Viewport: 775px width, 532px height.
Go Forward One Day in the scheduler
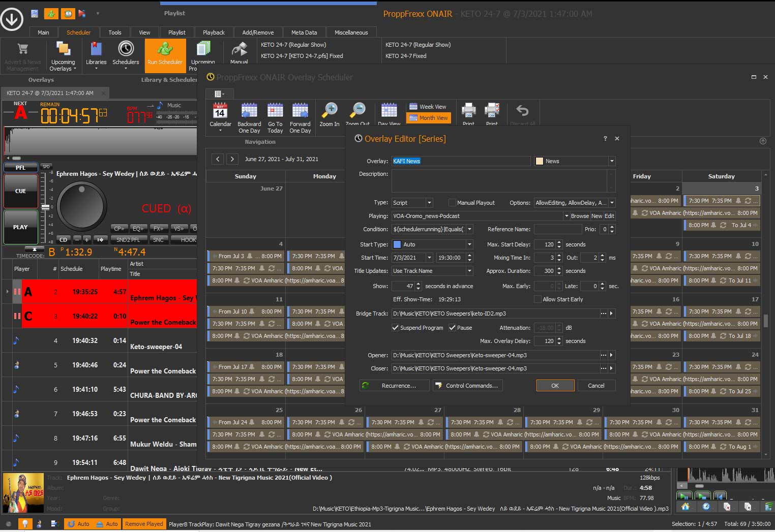point(300,117)
